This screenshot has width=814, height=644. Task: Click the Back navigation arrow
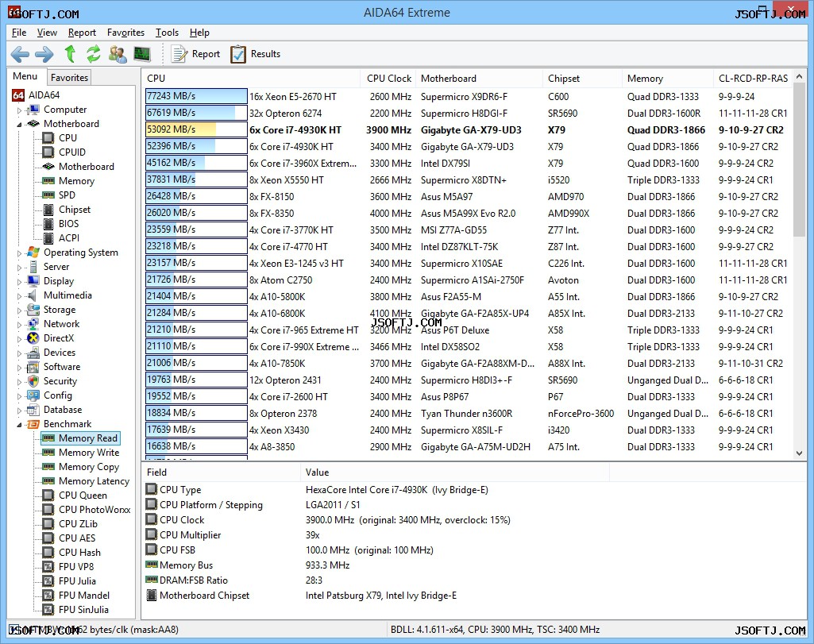click(x=20, y=54)
